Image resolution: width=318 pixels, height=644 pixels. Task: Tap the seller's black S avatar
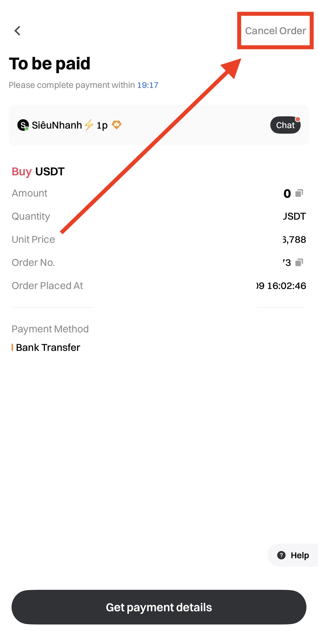[x=23, y=125]
